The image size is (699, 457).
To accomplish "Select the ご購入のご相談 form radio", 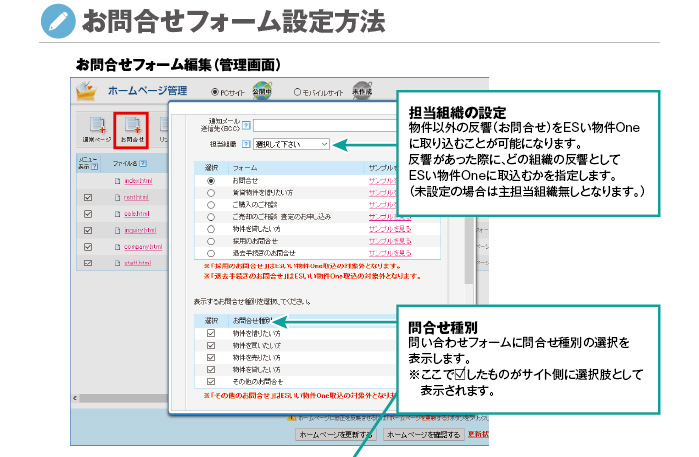I will click(x=211, y=205).
